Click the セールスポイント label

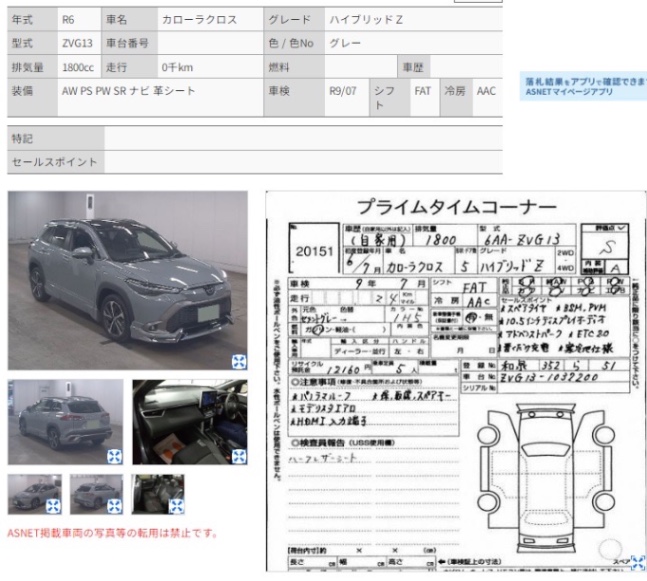tap(54, 162)
